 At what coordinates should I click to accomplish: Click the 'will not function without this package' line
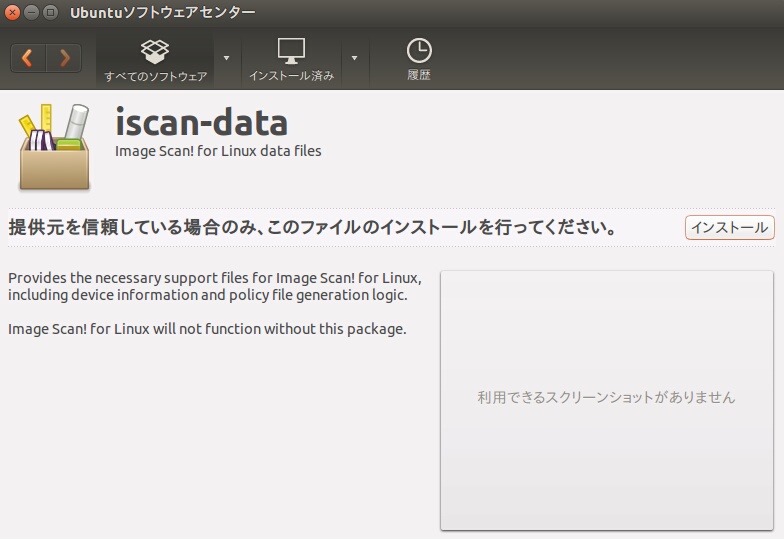207,329
